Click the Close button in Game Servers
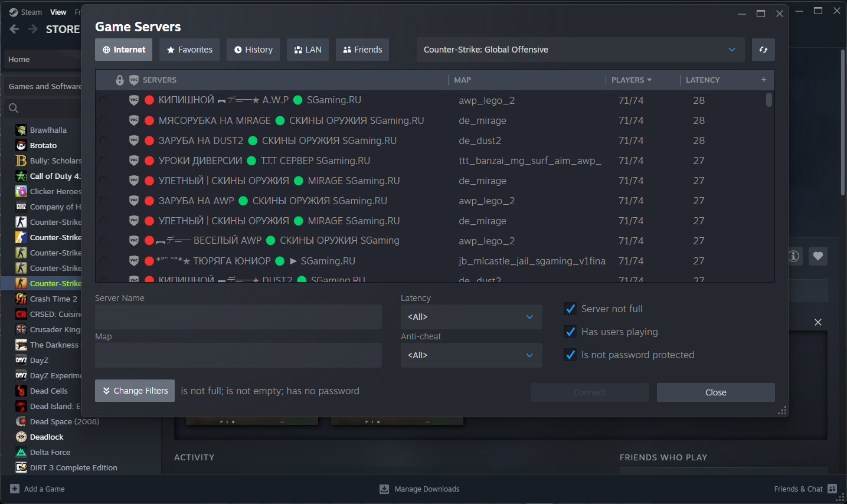 [716, 392]
